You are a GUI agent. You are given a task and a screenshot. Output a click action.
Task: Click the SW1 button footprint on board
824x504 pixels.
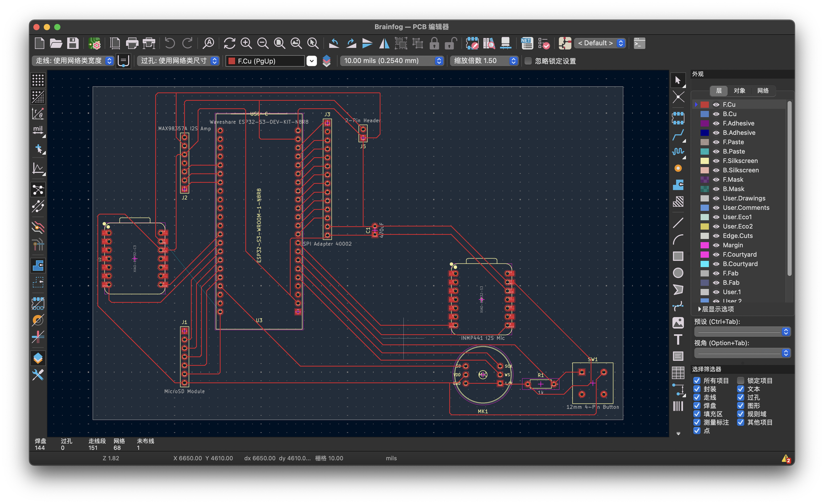tap(593, 383)
